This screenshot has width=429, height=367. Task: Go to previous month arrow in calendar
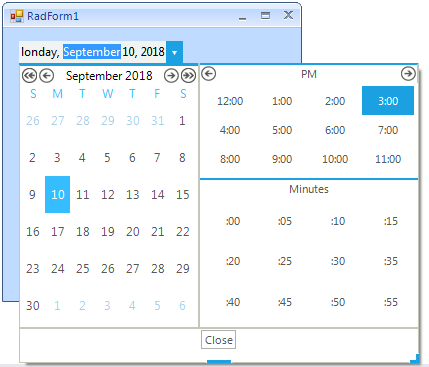tap(47, 76)
